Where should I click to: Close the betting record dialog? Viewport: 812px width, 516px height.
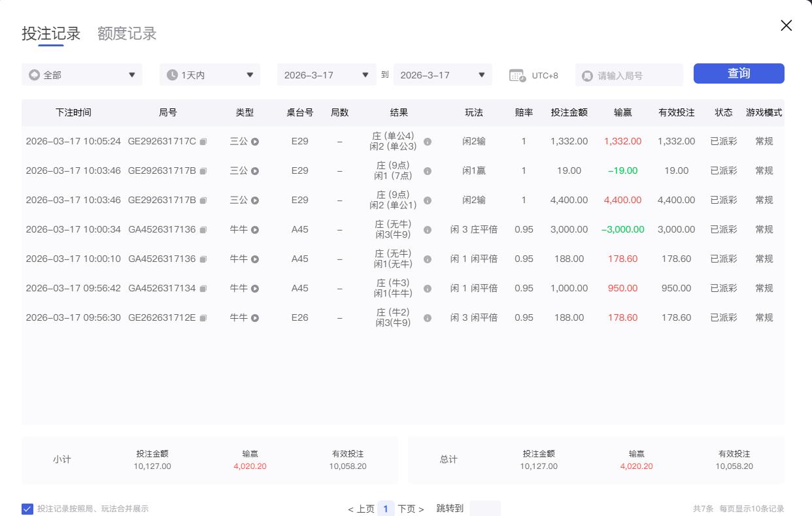point(786,25)
